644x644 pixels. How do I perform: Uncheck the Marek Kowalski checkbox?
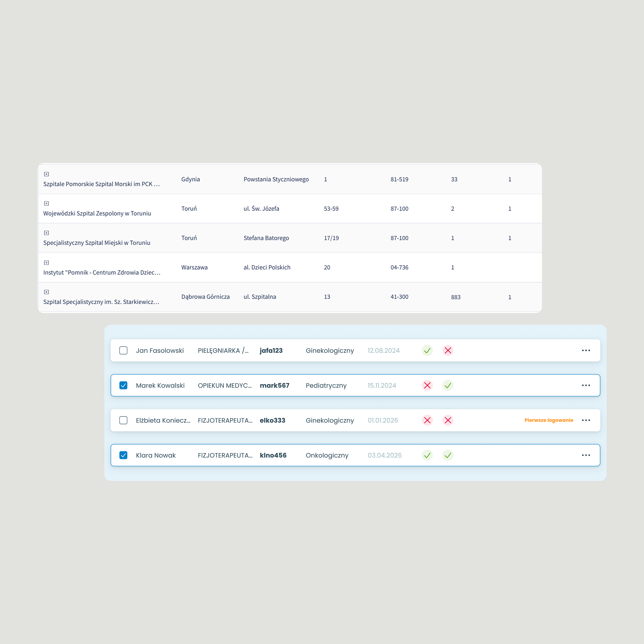point(123,385)
